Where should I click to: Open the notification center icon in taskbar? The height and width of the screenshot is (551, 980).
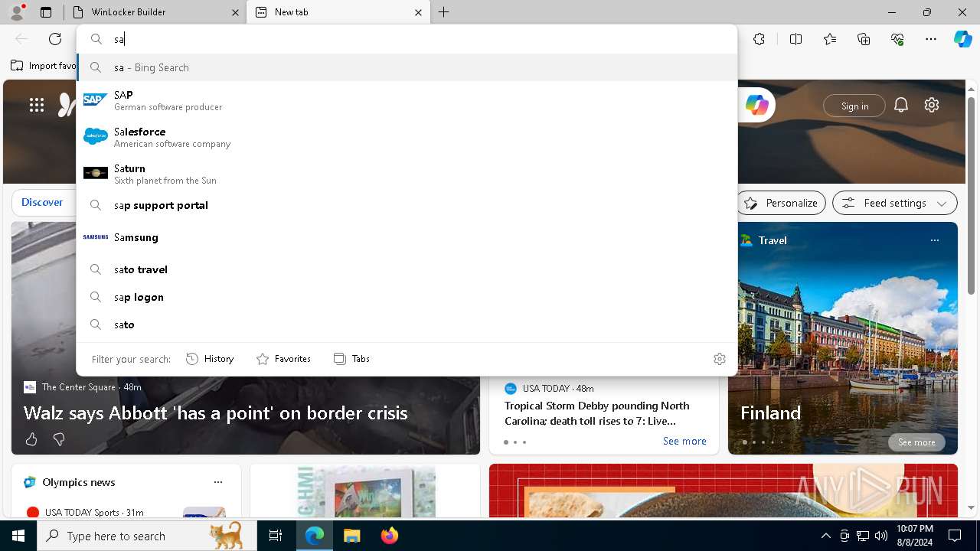click(955, 536)
